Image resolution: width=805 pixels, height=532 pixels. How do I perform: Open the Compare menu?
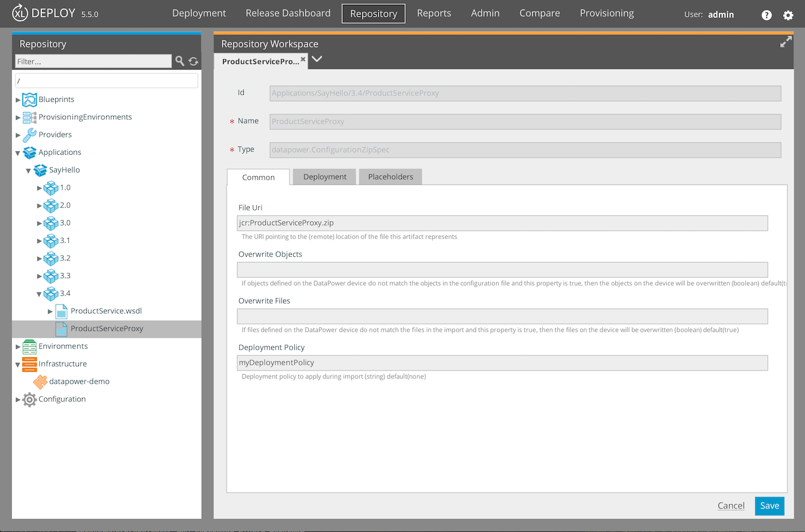(x=540, y=13)
